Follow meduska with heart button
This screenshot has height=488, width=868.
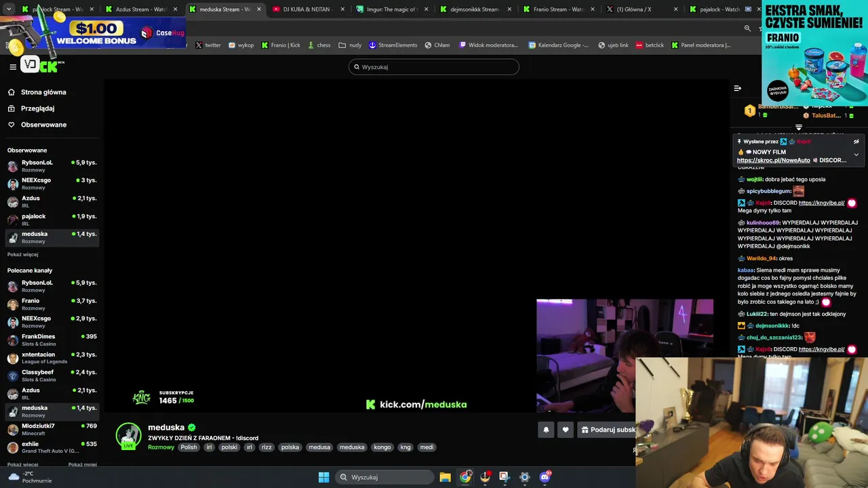(566, 430)
